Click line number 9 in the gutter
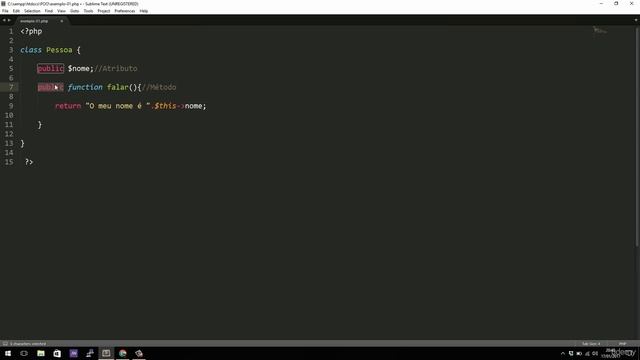 [11, 106]
